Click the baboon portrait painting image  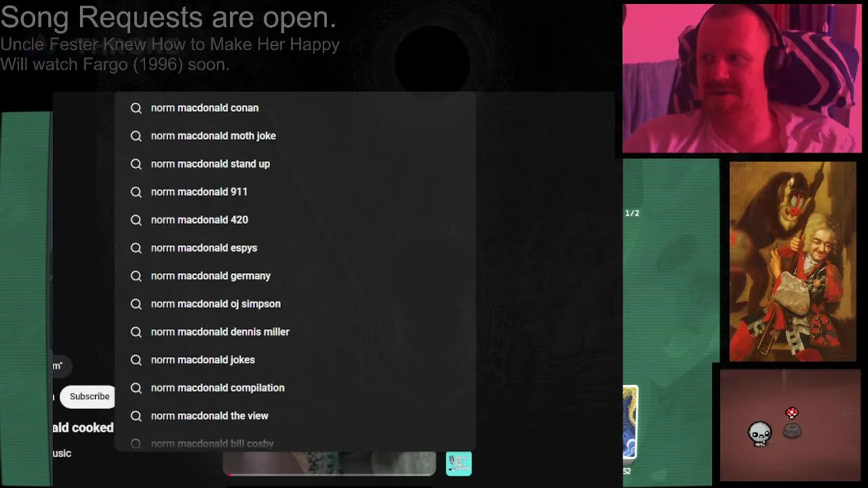tap(793, 262)
